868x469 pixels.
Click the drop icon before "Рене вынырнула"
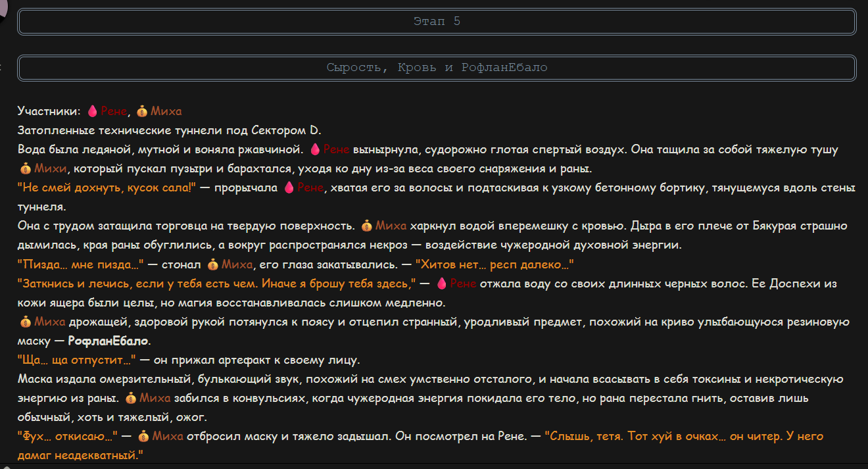tap(315, 149)
